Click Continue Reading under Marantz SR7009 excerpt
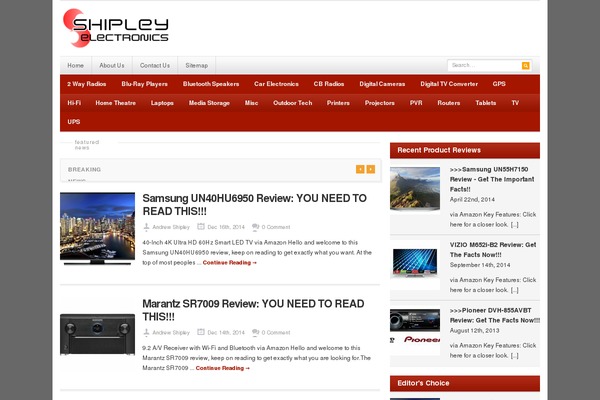600x400 pixels. coord(223,368)
